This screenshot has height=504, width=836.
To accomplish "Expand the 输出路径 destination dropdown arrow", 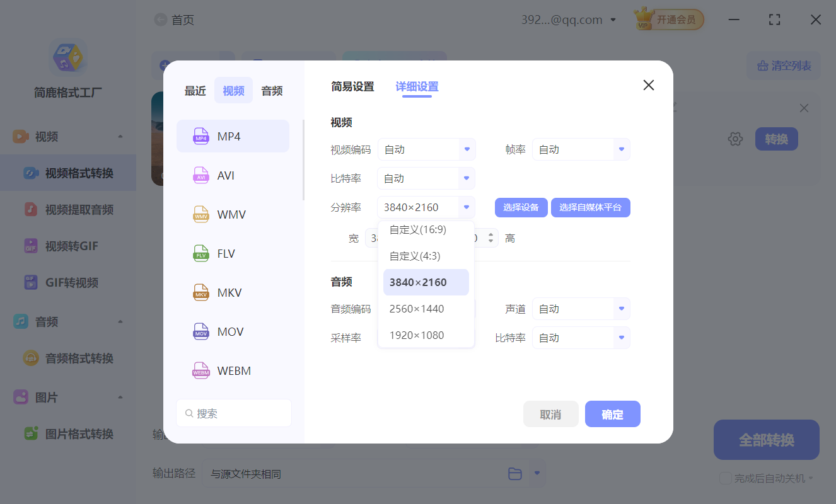I will [537, 473].
